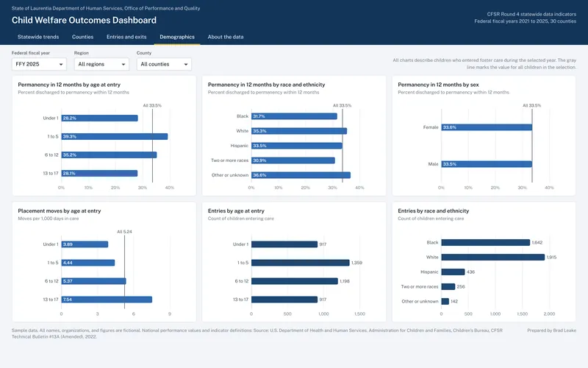Click the Permanency by race and ethnicity title
Viewport: 588px width, 368px height.
tap(266, 85)
